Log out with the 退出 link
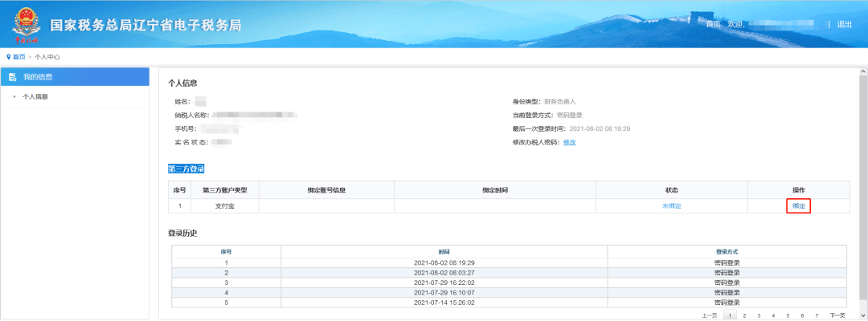868x321 pixels. pos(844,24)
